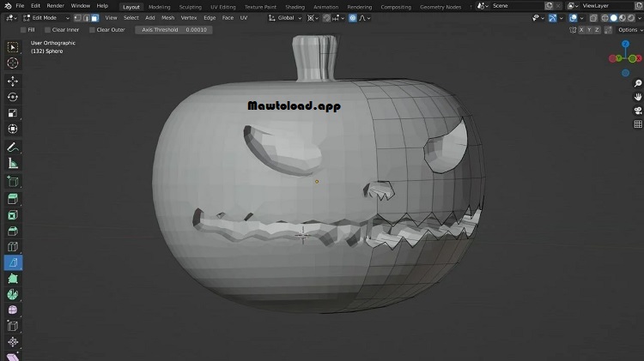This screenshot has height=361, width=644.
Task: Open proportional falloff dropdown
Action: point(365,18)
